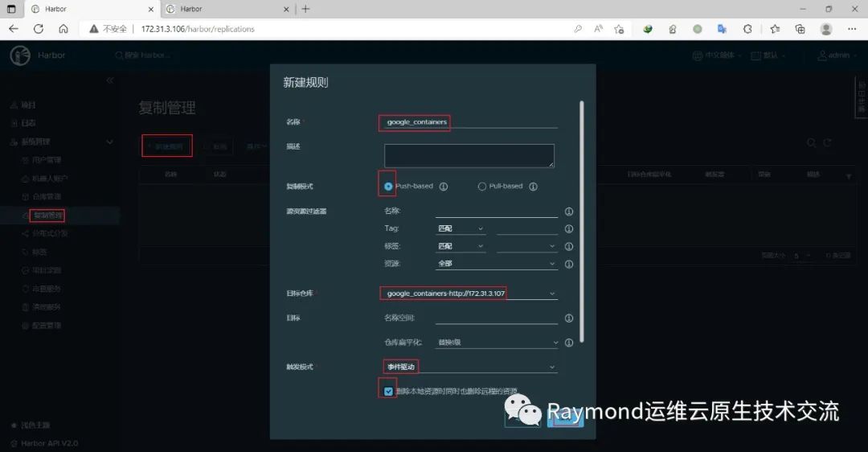Screen dimensions: 868x452
Task: Open the saved passwords key icon
Action: coord(578,29)
